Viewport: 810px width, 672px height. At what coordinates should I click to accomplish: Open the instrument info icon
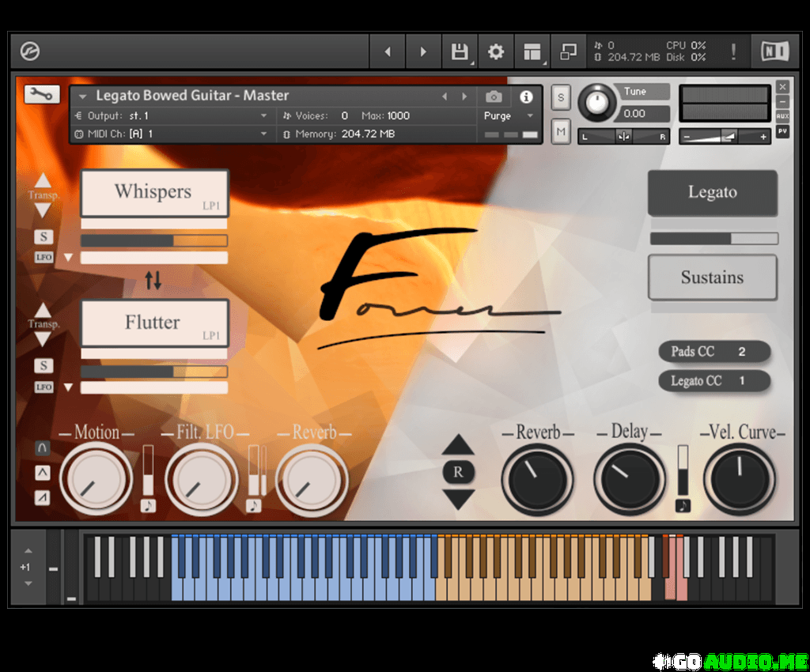point(526,96)
